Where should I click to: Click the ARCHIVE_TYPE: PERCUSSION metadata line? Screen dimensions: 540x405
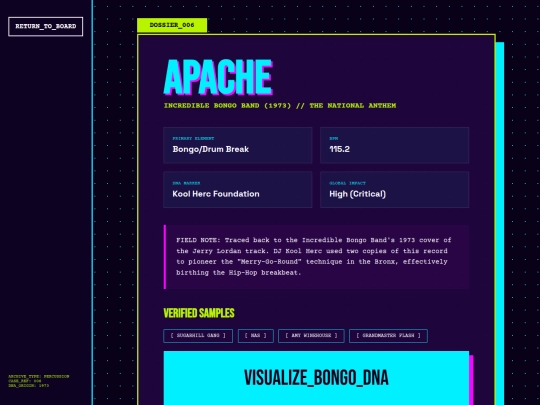39,376
